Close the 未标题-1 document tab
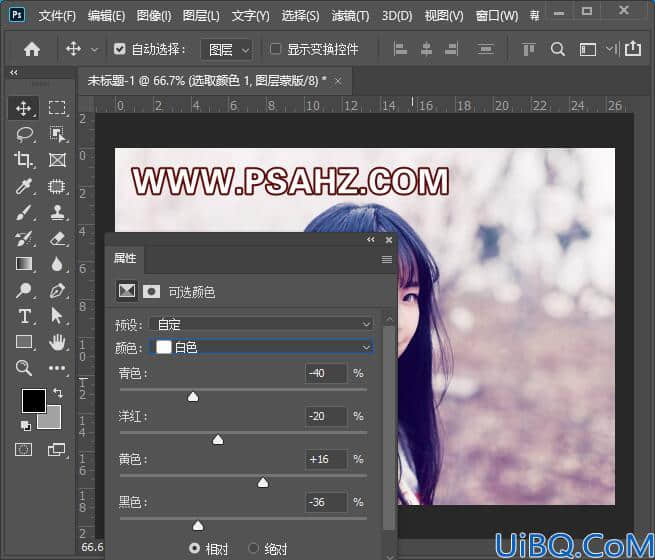This screenshot has width=655, height=560. 338,81
